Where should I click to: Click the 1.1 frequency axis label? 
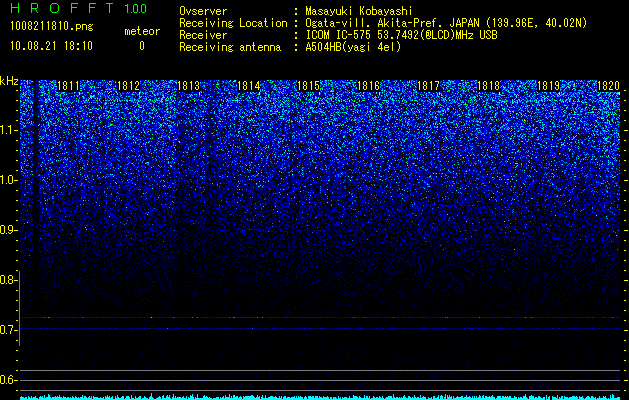click(8, 130)
